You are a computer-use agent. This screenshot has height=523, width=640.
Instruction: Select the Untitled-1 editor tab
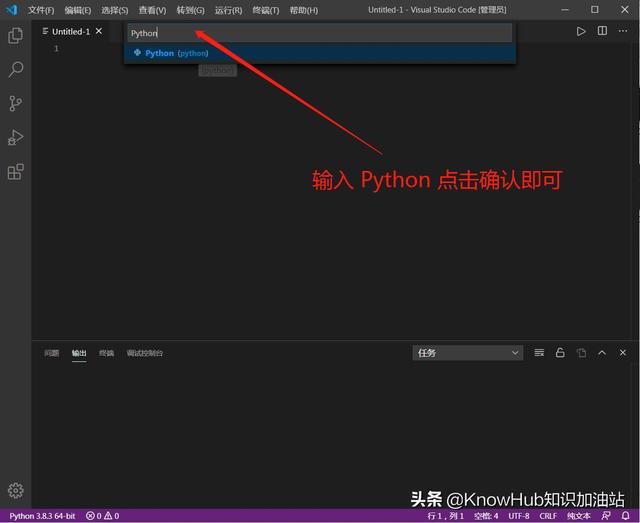point(71,31)
